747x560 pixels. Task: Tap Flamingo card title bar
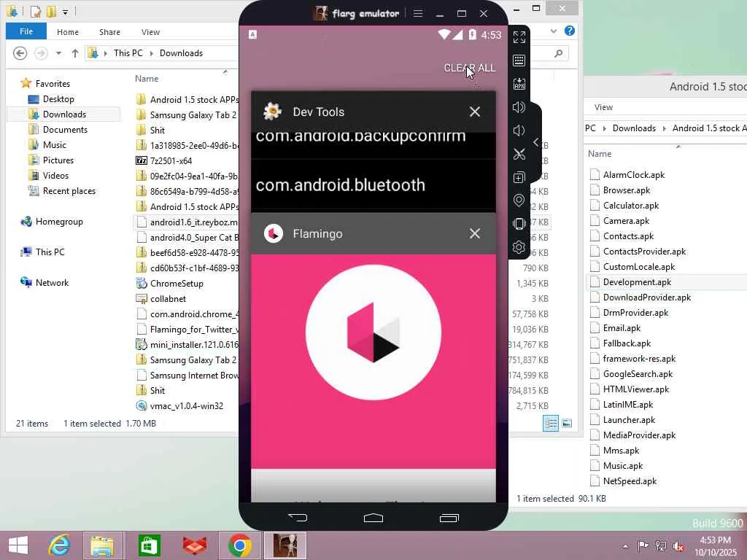(x=373, y=233)
